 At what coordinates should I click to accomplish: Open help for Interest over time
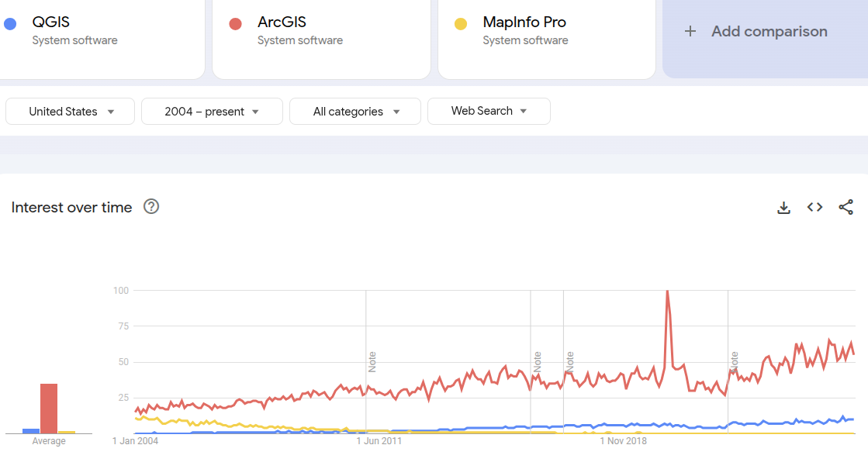pyautogui.click(x=151, y=206)
